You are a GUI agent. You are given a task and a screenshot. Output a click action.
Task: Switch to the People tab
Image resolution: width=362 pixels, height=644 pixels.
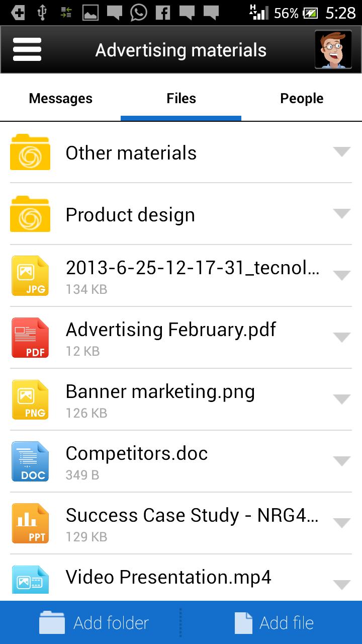pos(302,99)
